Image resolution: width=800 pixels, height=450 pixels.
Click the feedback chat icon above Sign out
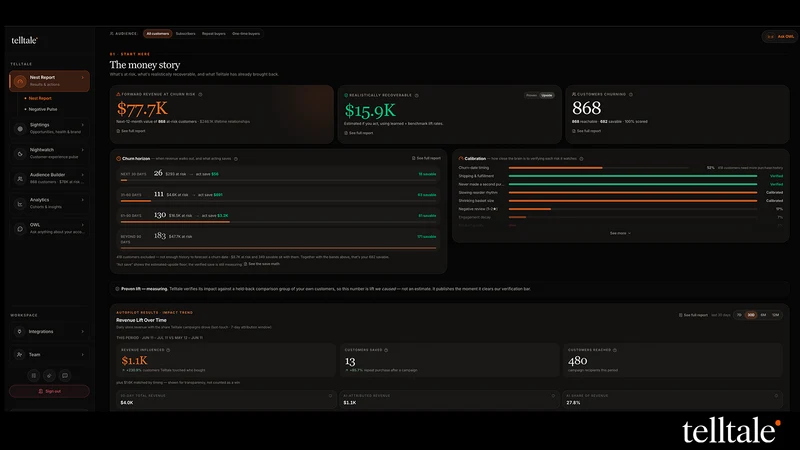point(65,376)
